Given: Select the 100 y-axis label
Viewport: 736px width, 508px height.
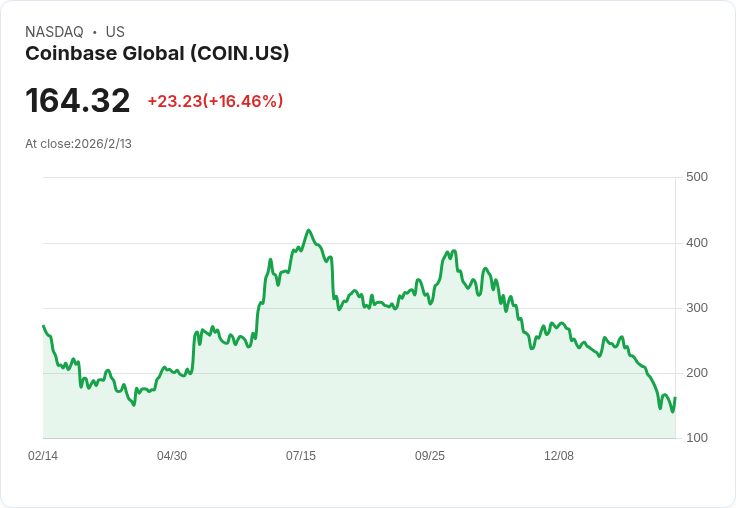Looking at the screenshot, I should coord(697,438).
